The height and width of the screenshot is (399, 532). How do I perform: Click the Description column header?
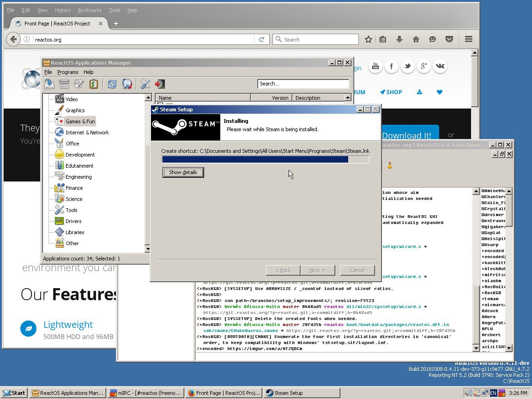(318, 98)
